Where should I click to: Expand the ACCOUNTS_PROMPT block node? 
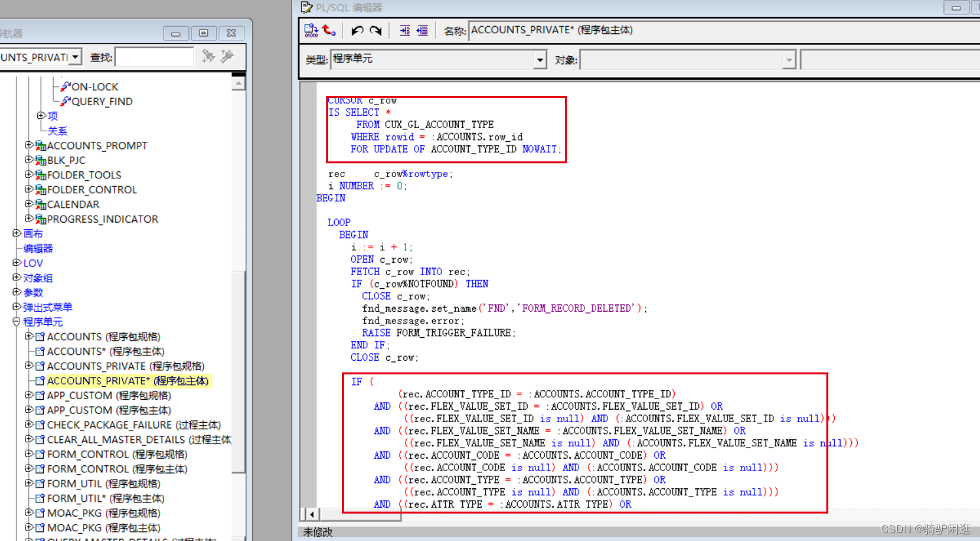(29, 145)
